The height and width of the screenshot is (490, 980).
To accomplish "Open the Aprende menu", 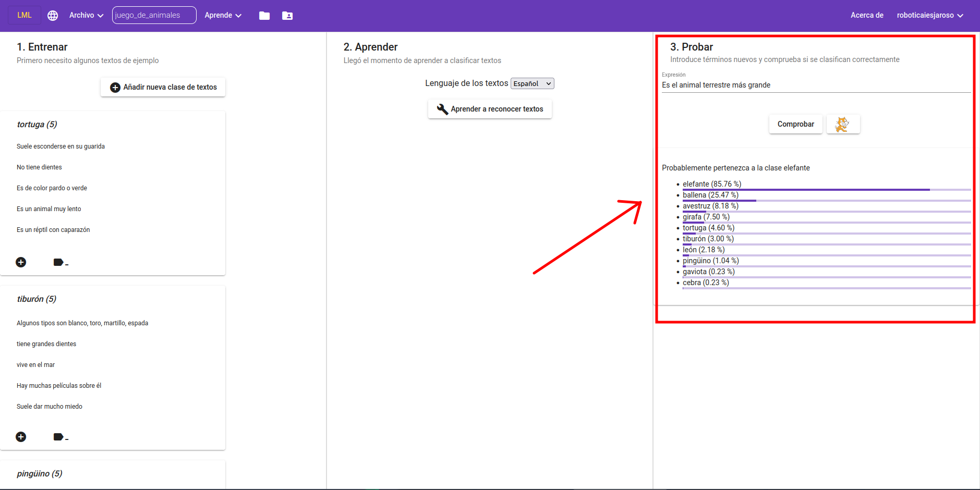I will (x=222, y=15).
